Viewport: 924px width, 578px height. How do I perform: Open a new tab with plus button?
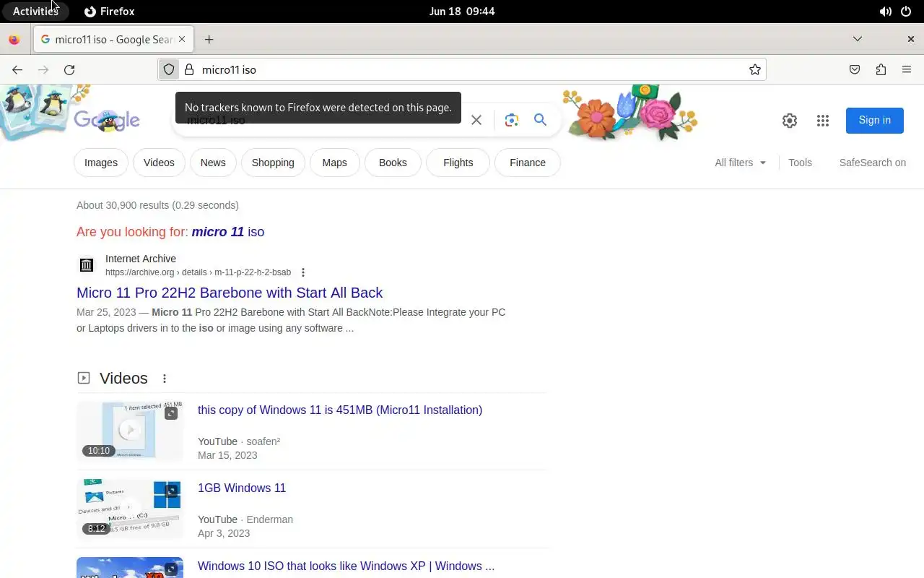point(209,39)
